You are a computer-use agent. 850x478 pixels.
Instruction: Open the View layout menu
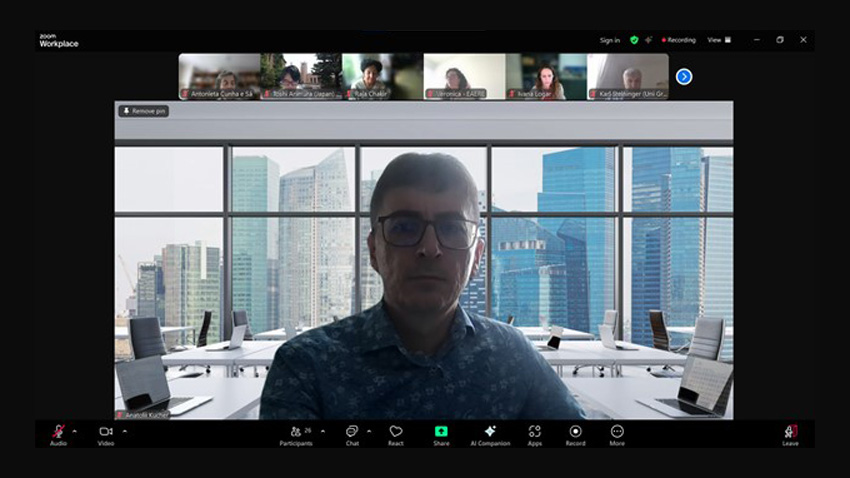pos(719,40)
